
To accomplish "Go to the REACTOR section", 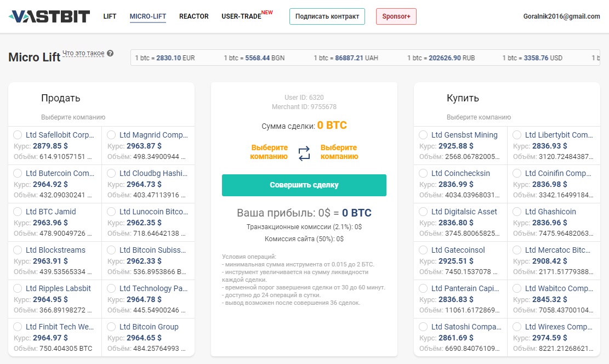I will click(x=193, y=16).
